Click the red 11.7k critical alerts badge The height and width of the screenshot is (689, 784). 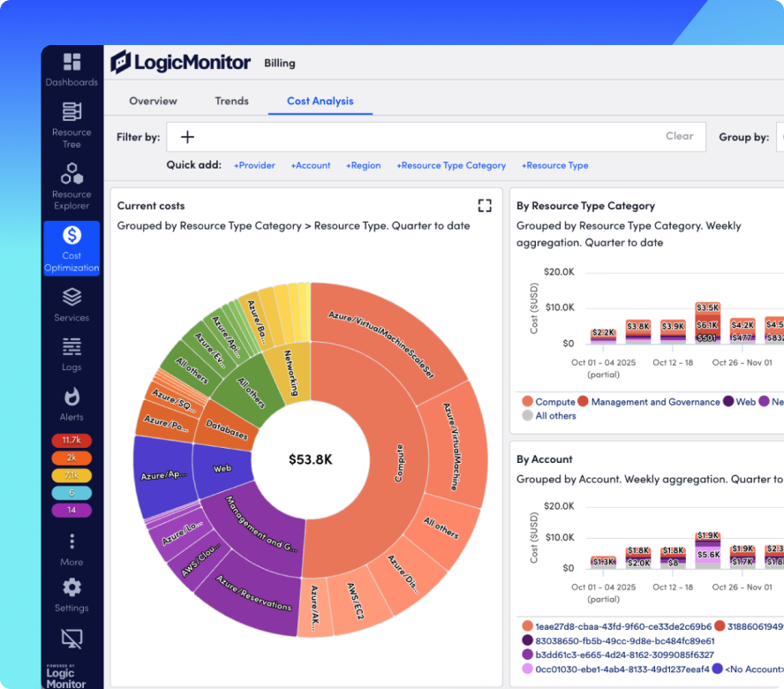tap(72, 440)
